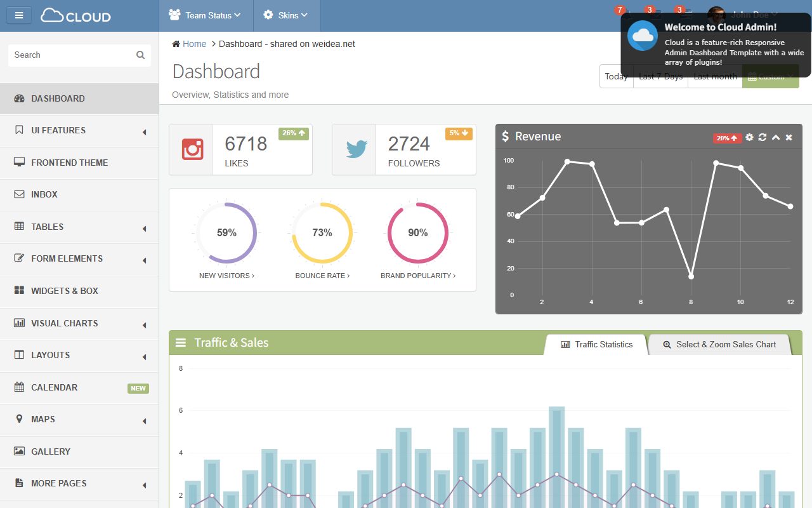Click the 20% red badge in Revenue

coord(727,138)
